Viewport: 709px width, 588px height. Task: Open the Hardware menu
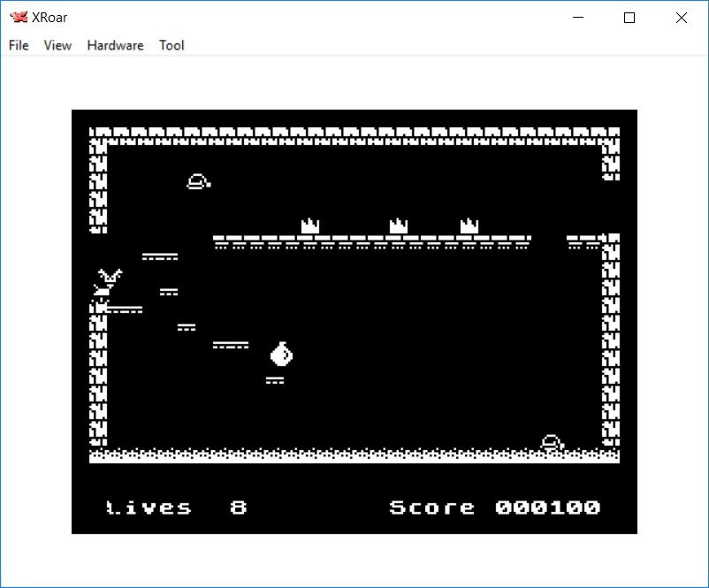[x=115, y=45]
